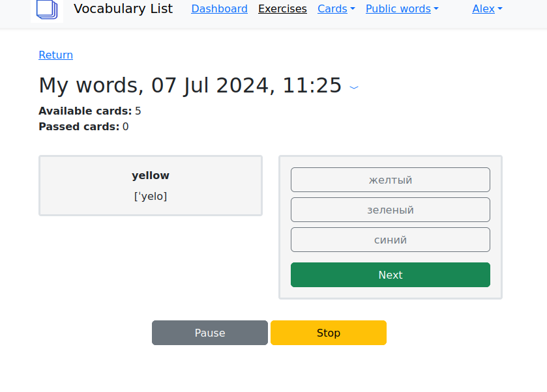Click the My words exercise heading
The height and width of the screenshot is (392, 547).
coord(190,85)
